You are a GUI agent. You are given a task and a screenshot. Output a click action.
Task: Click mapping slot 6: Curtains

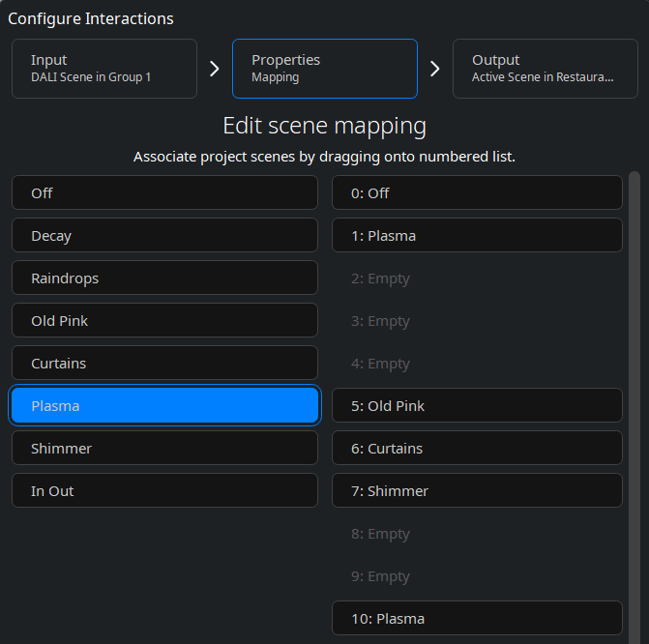477,449
